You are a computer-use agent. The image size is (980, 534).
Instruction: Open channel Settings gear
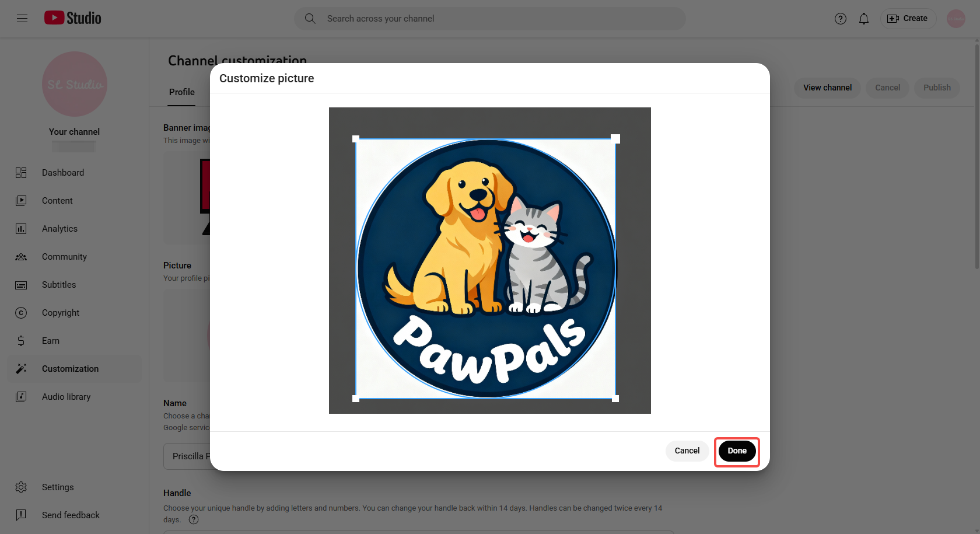point(21,487)
